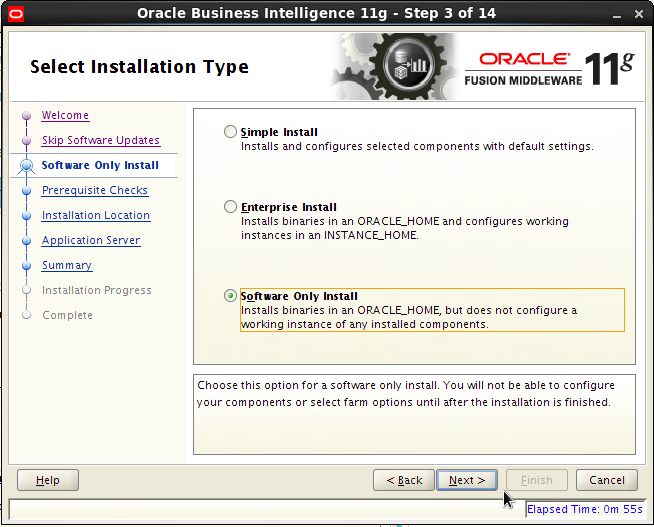The image size is (654, 527).
Task: Click the Next button
Action: coord(467,480)
